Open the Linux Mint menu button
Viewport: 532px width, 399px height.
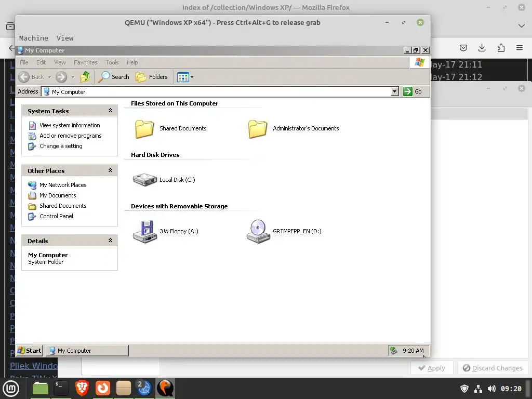[x=11, y=389]
